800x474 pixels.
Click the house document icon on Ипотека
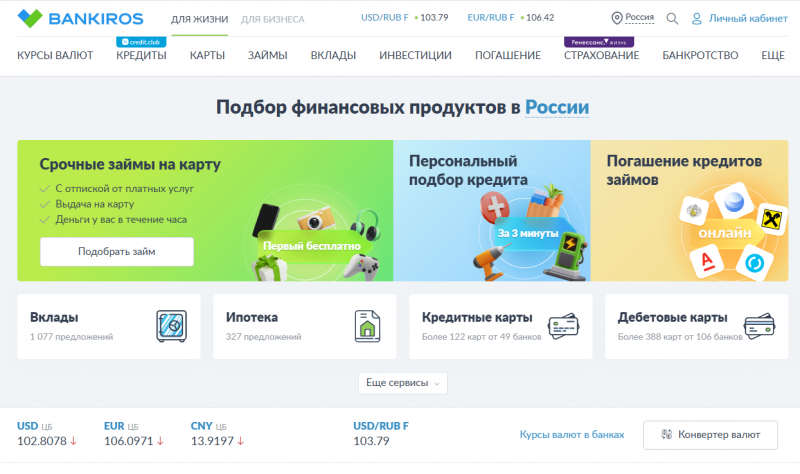coord(367,325)
